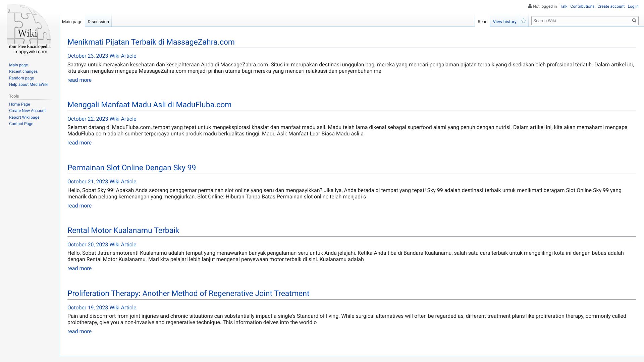
Task: Click the not-logged-in user icon
Action: click(x=530, y=6)
